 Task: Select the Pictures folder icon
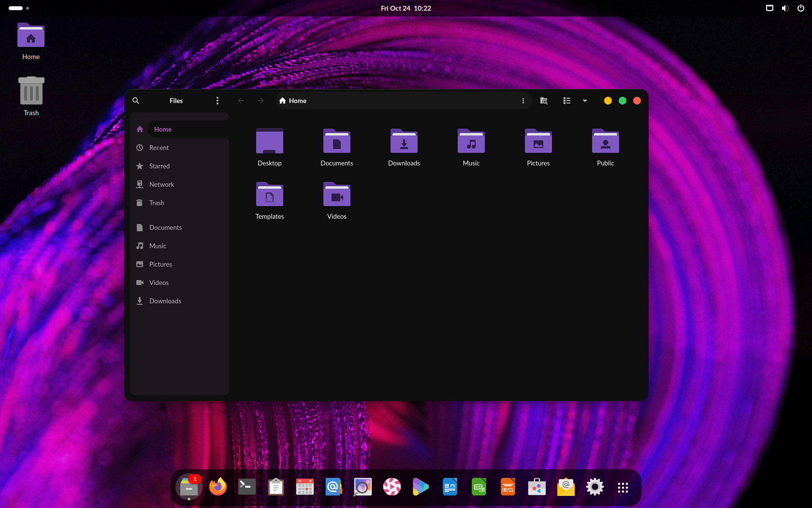538,142
